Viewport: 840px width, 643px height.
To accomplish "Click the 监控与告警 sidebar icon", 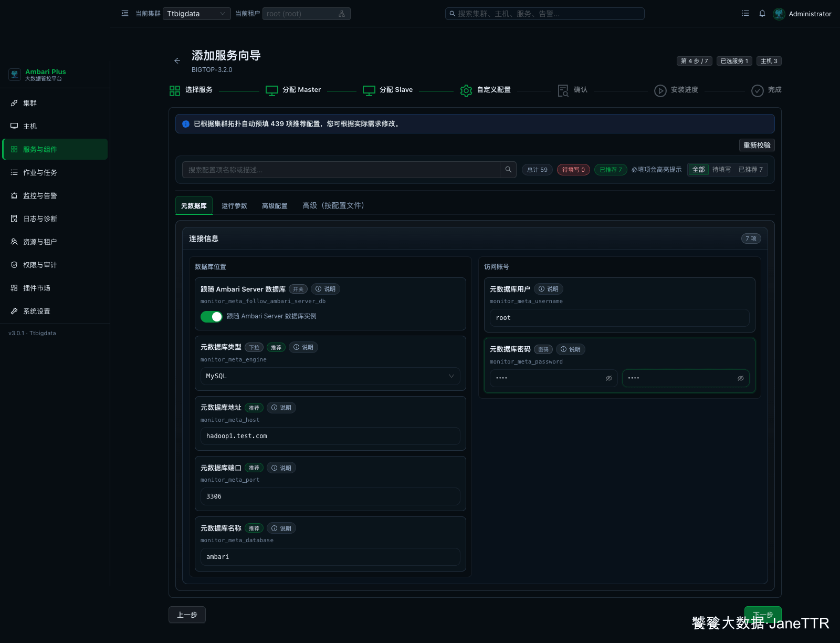I will click(x=14, y=195).
